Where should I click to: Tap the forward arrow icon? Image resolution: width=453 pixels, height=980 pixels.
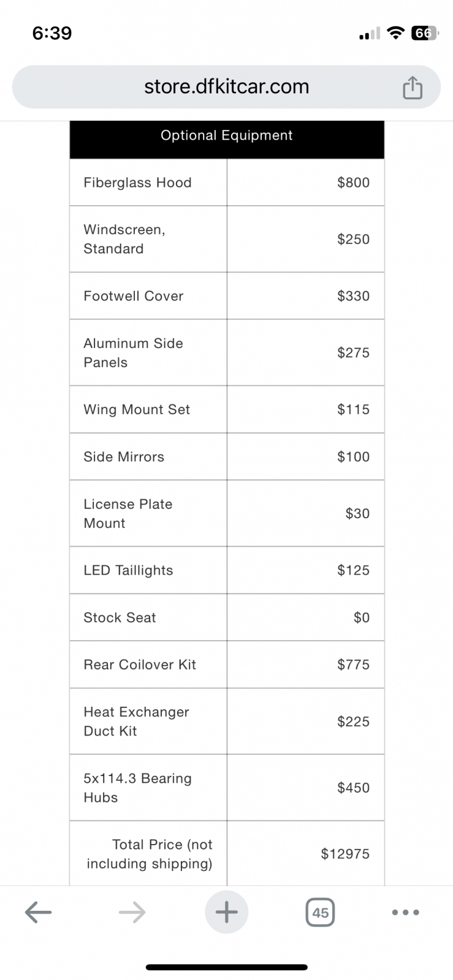[x=132, y=913]
